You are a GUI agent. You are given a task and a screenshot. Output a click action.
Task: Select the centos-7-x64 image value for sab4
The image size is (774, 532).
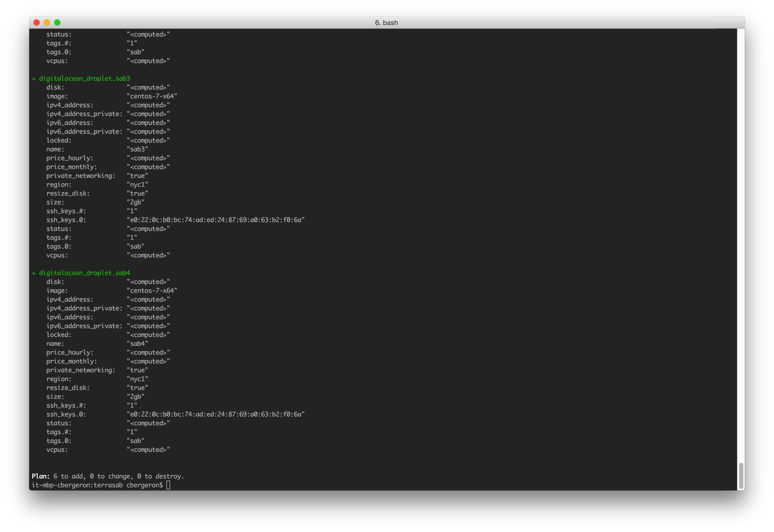[x=151, y=290]
